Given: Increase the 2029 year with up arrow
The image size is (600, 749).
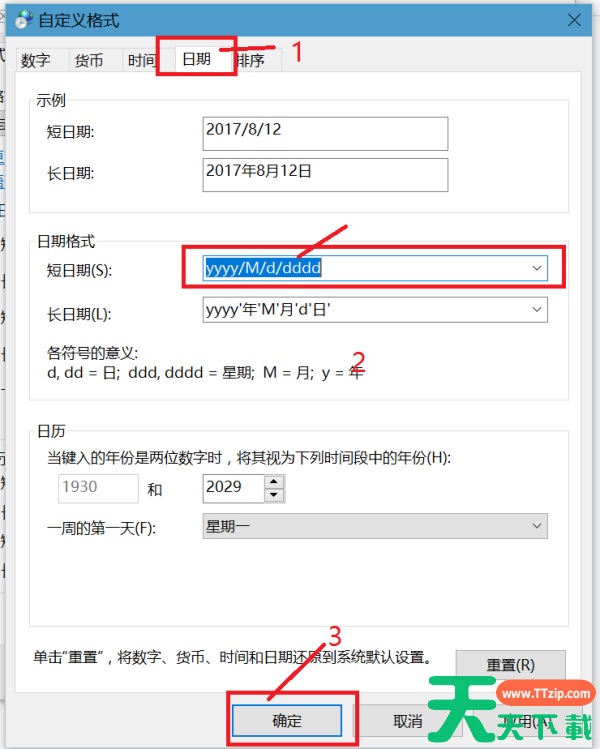Looking at the screenshot, I should point(274,482).
